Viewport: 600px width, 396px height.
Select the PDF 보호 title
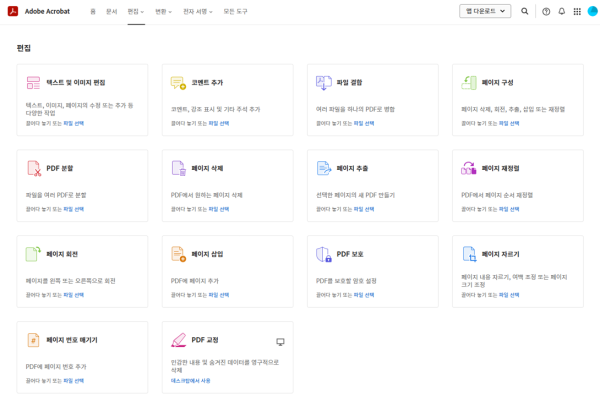pyautogui.click(x=350, y=254)
